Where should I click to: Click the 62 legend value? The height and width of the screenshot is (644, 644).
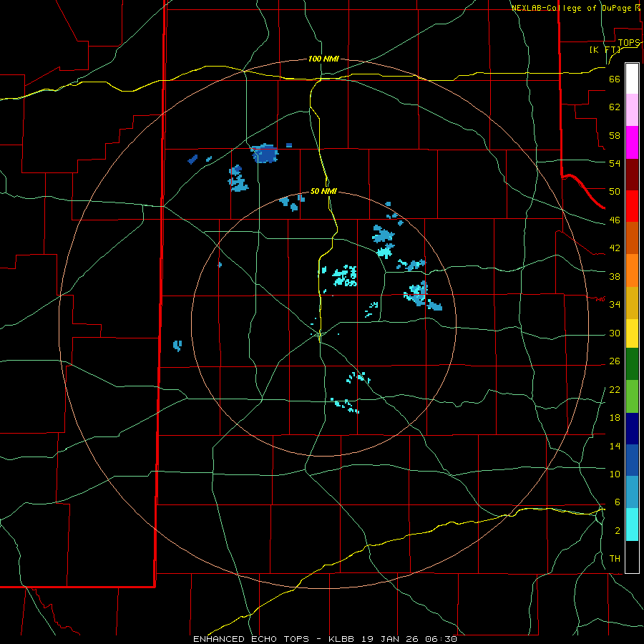click(x=615, y=107)
